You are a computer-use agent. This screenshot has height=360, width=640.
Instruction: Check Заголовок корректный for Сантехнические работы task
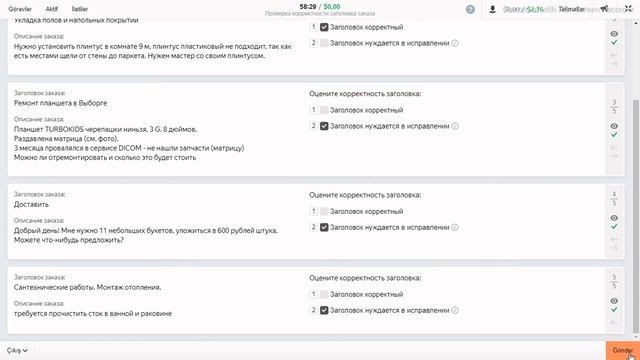point(324,294)
